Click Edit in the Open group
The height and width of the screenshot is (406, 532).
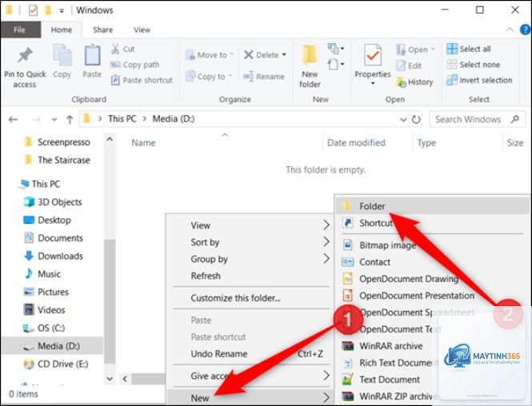tap(409, 66)
